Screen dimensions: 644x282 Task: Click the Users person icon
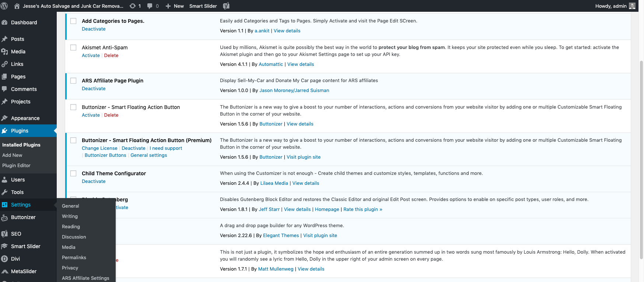click(x=4, y=180)
